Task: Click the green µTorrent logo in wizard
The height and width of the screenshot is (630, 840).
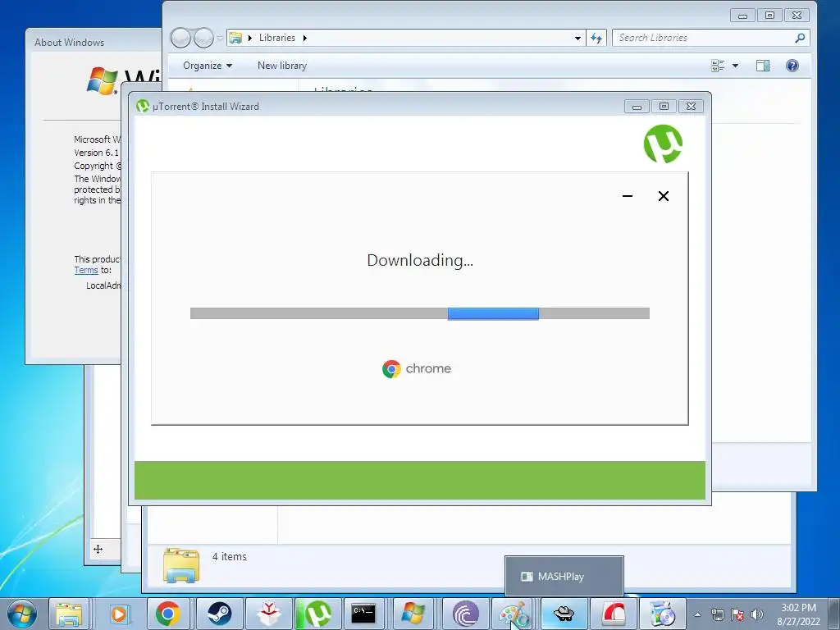Action: click(x=663, y=144)
